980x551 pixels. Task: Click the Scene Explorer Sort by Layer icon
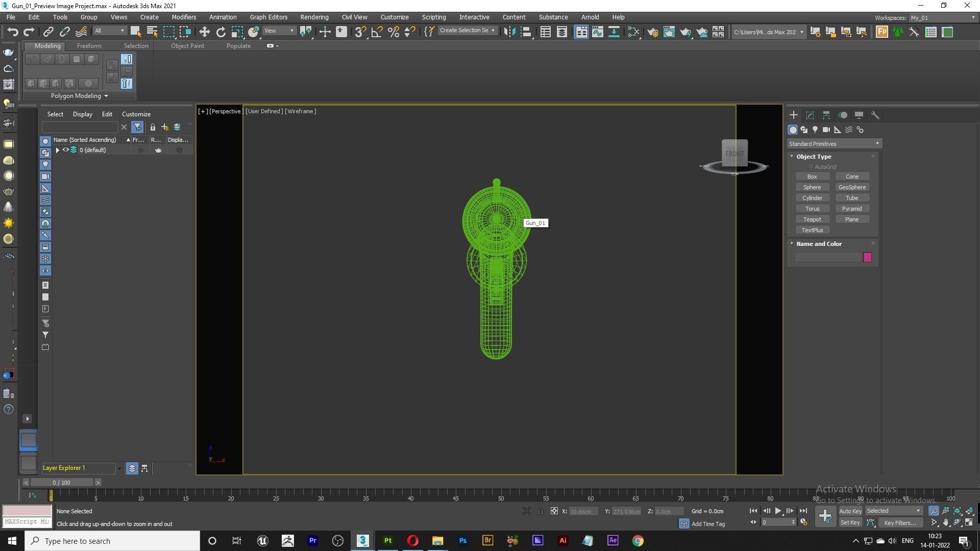[x=132, y=468]
